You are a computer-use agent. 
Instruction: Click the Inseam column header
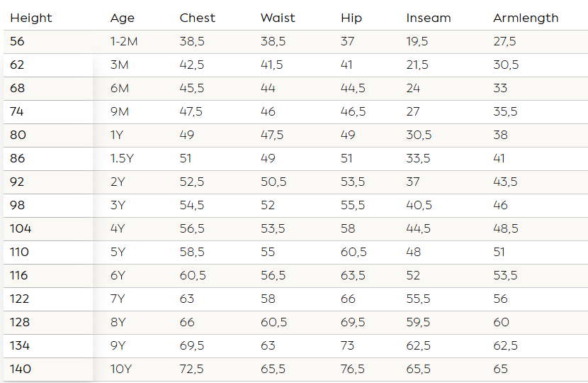429,18
